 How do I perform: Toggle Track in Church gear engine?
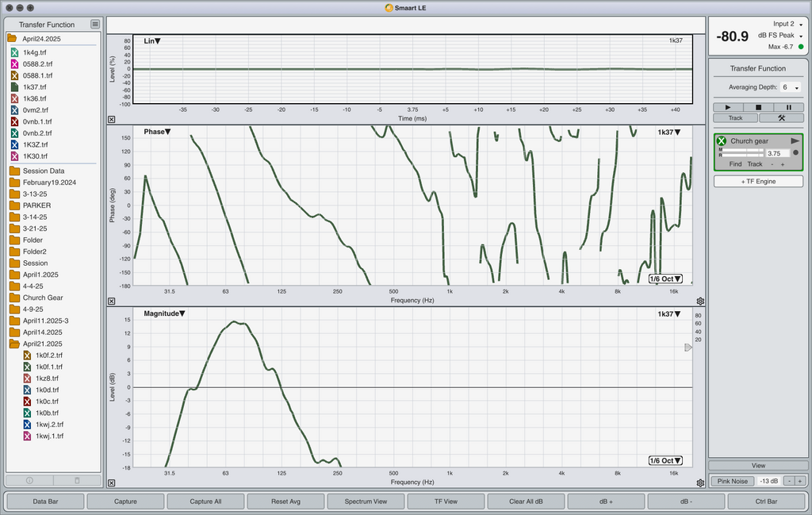click(x=755, y=164)
